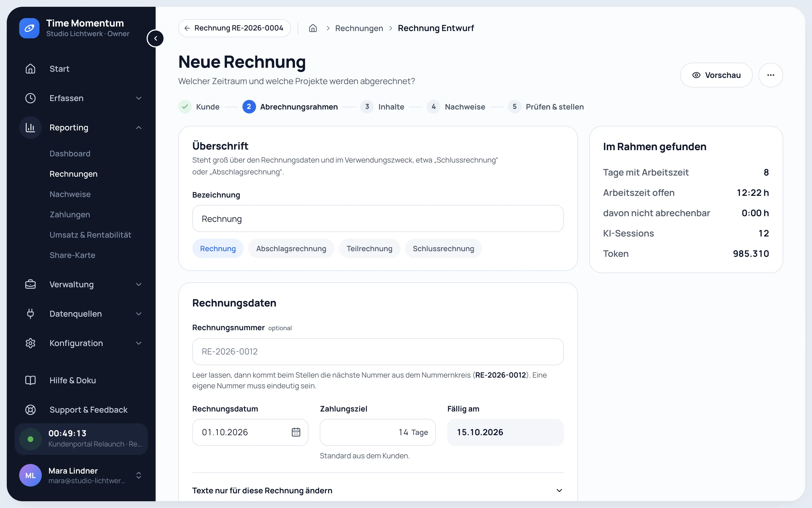Open the three-dots more options menu
This screenshot has height=508, width=812.
(x=770, y=75)
